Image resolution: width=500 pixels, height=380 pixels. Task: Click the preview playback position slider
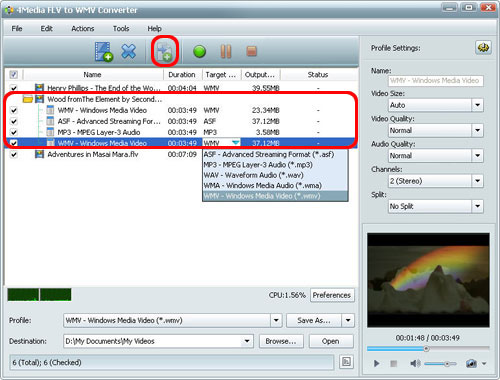(428, 349)
